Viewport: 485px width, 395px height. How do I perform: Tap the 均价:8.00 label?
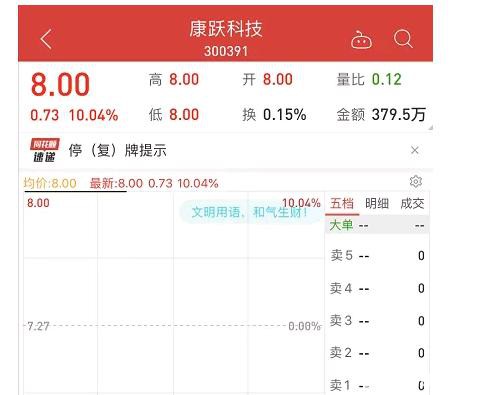[50, 183]
